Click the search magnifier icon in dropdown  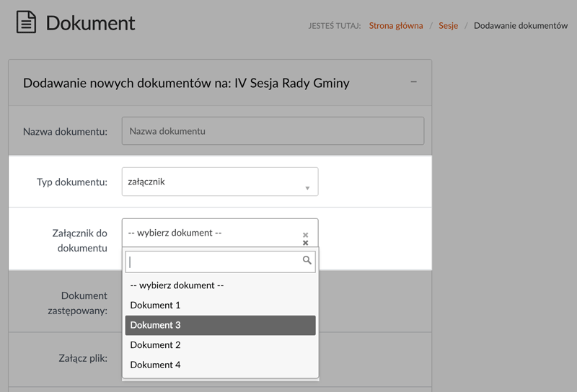pos(307,260)
